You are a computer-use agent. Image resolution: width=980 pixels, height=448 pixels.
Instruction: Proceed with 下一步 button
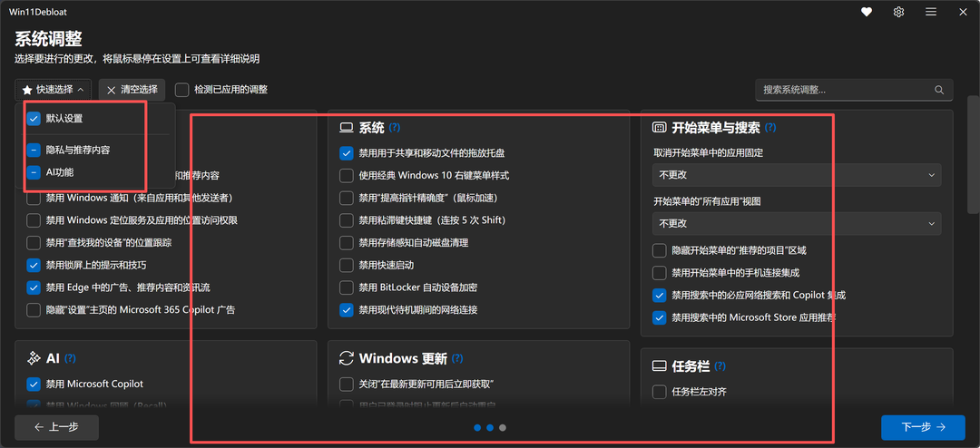[923, 427]
